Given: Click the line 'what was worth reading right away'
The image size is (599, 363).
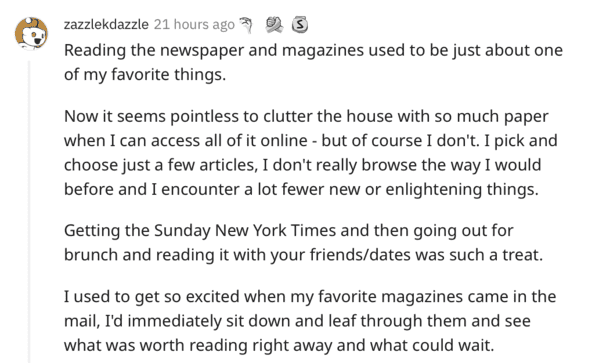Looking at the screenshot, I should 279,345.
